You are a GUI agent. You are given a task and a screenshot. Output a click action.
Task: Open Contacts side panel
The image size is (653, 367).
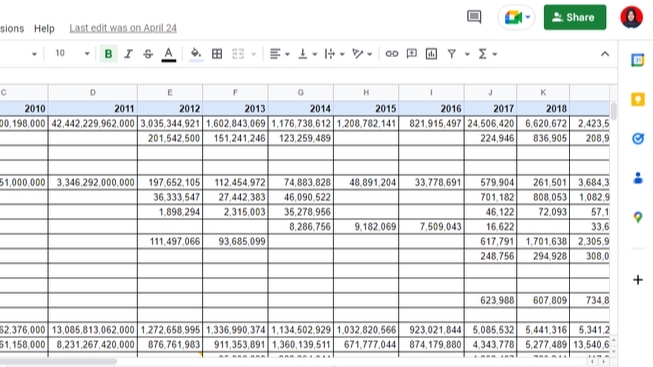[x=638, y=178]
